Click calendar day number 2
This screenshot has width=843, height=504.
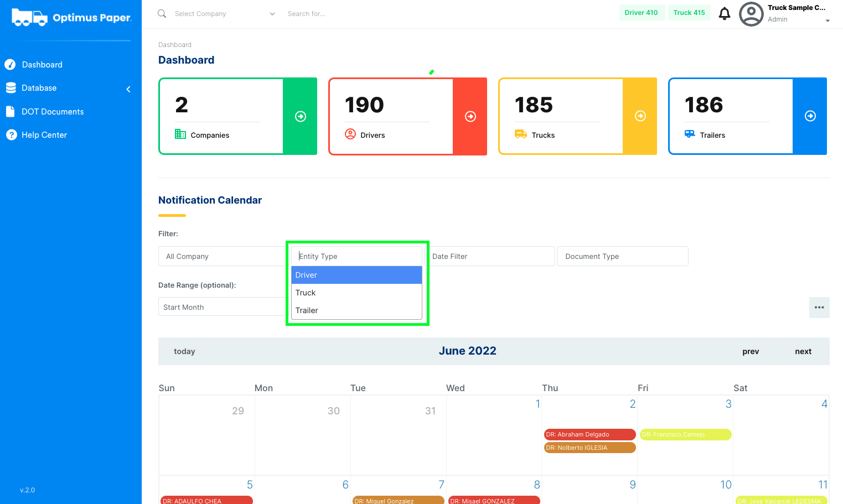click(633, 404)
